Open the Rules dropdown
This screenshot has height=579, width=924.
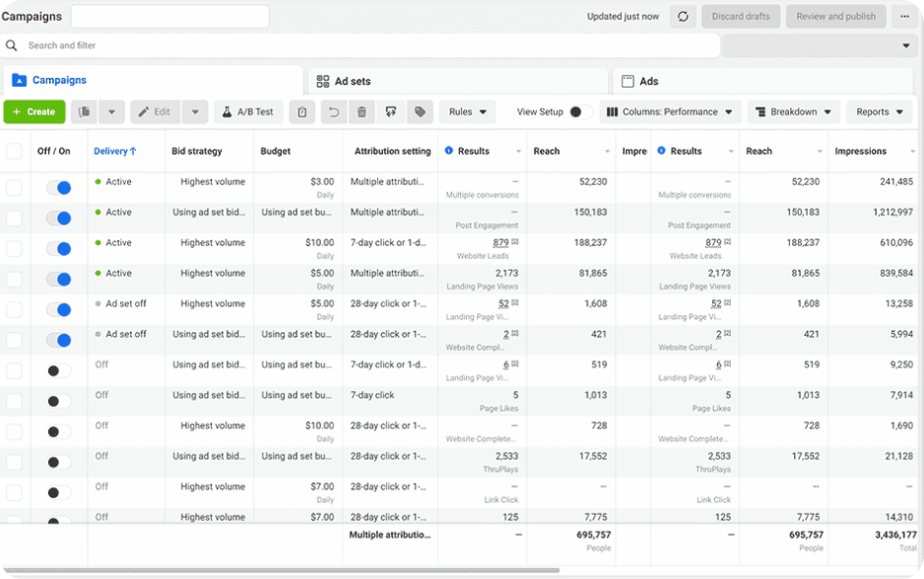[467, 112]
